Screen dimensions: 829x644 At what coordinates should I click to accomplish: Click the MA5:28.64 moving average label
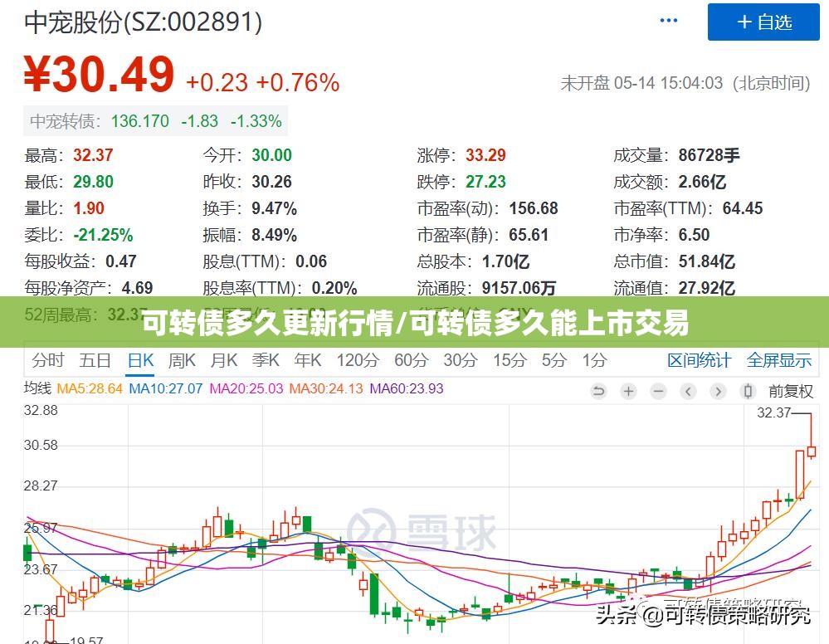click(90, 388)
